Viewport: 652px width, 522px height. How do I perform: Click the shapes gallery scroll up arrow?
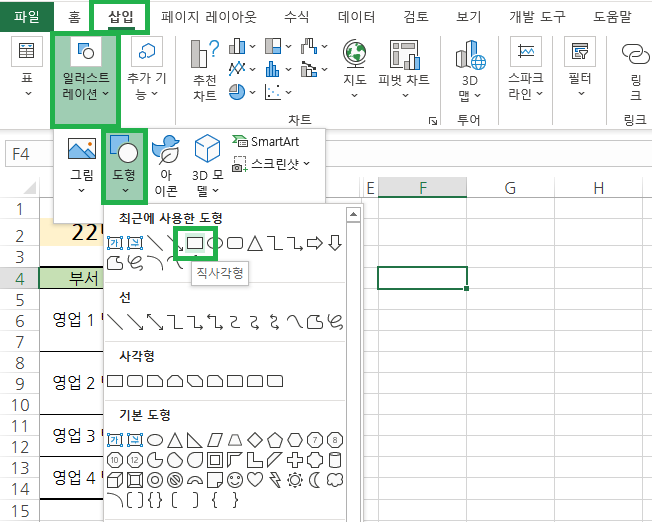click(x=353, y=215)
